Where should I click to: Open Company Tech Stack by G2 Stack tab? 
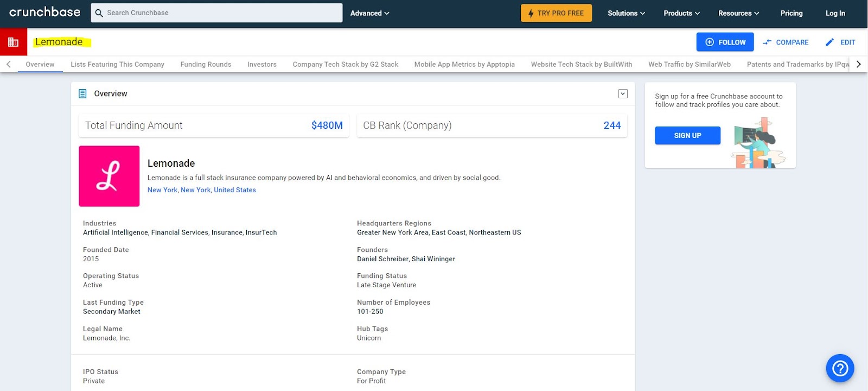coord(346,64)
